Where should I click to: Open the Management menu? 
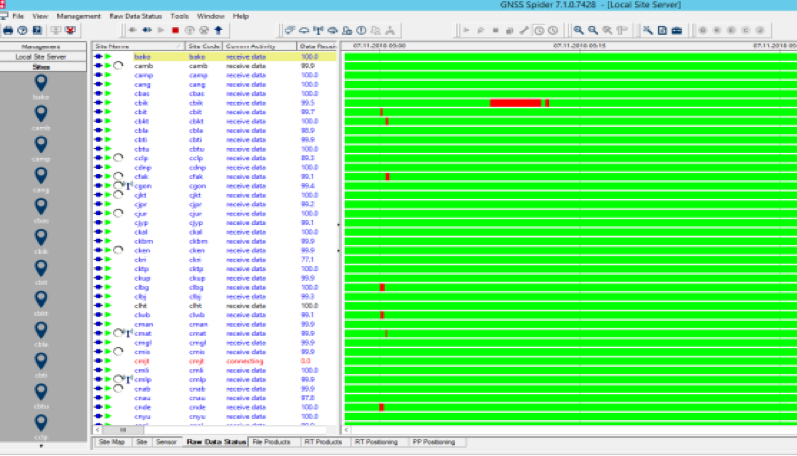point(78,17)
